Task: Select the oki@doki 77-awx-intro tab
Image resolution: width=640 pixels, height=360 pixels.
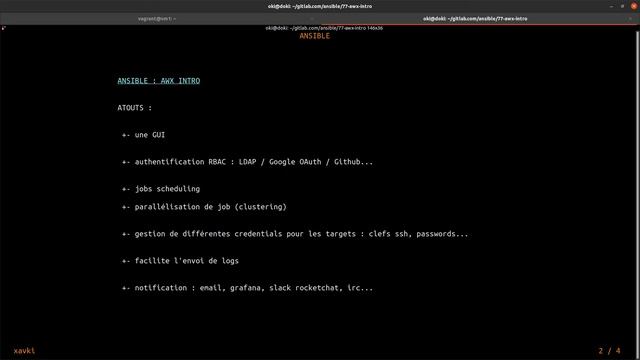Action: pos(475,19)
